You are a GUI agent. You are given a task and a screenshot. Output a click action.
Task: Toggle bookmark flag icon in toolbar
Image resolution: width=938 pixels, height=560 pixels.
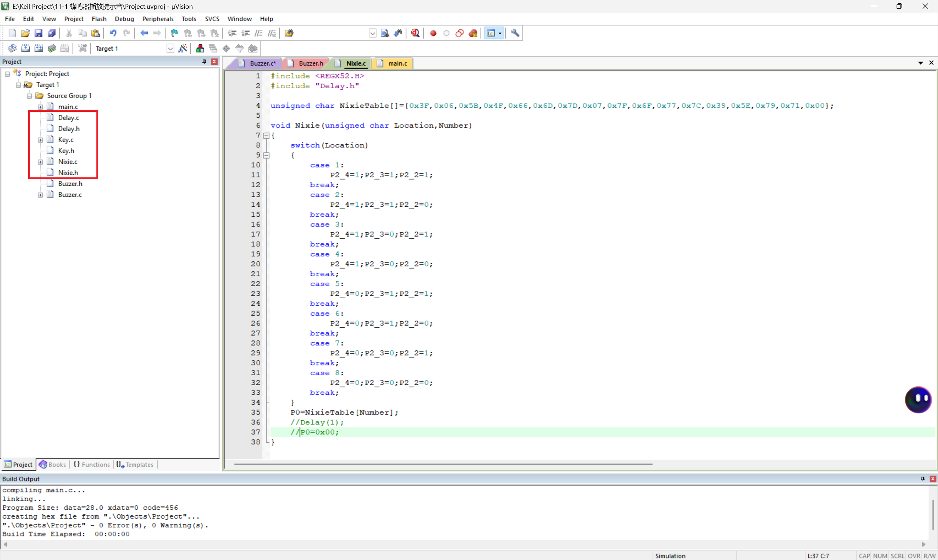[x=174, y=33]
